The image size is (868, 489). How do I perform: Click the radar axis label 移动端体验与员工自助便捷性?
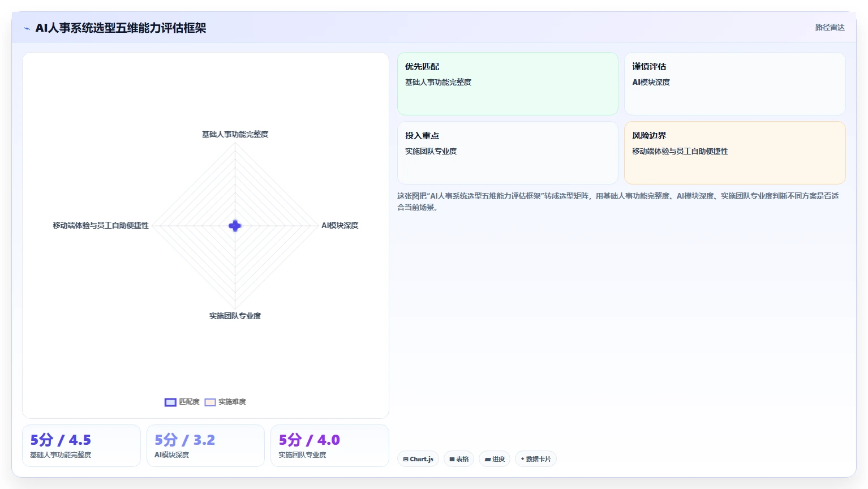pos(101,225)
